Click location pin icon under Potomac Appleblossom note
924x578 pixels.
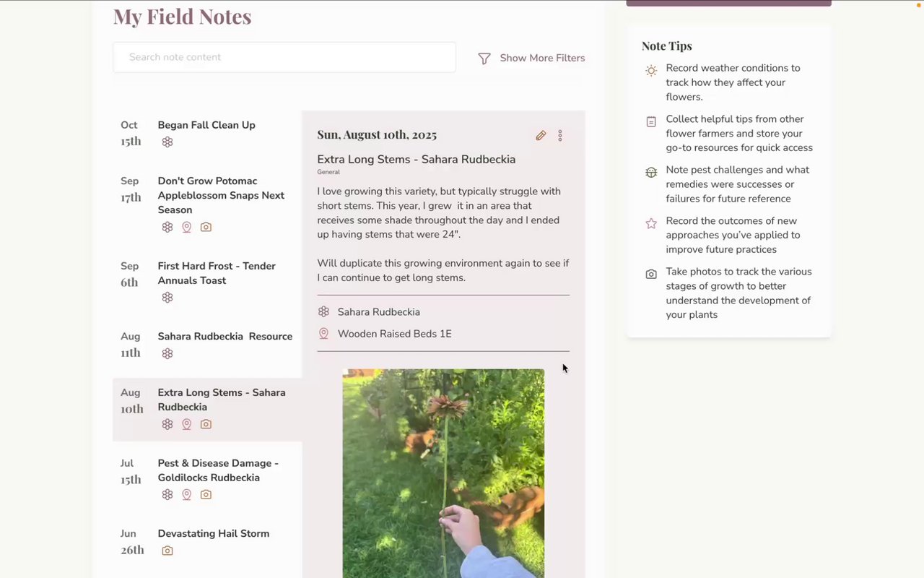click(x=186, y=227)
